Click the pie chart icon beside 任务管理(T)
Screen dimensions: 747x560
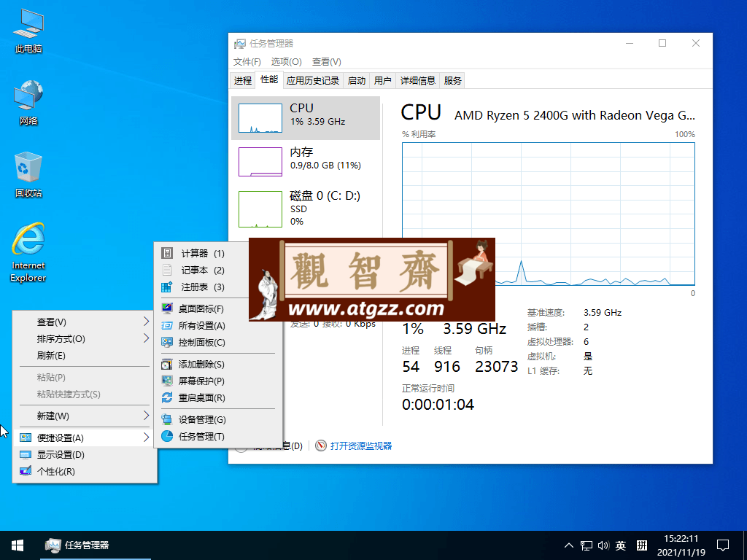coord(167,436)
